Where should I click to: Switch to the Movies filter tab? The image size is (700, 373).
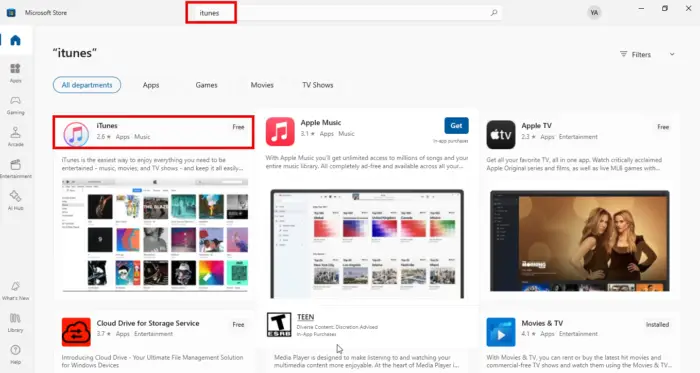coord(262,85)
